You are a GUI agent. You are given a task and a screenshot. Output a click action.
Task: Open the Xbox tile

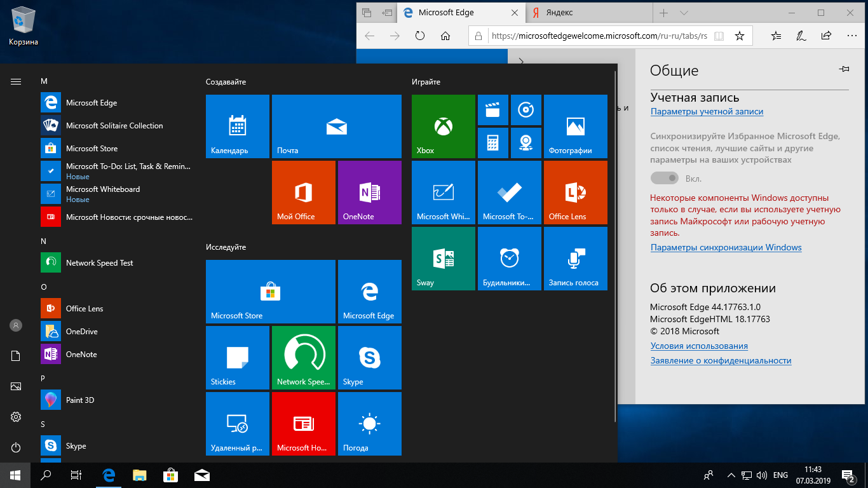tap(444, 126)
